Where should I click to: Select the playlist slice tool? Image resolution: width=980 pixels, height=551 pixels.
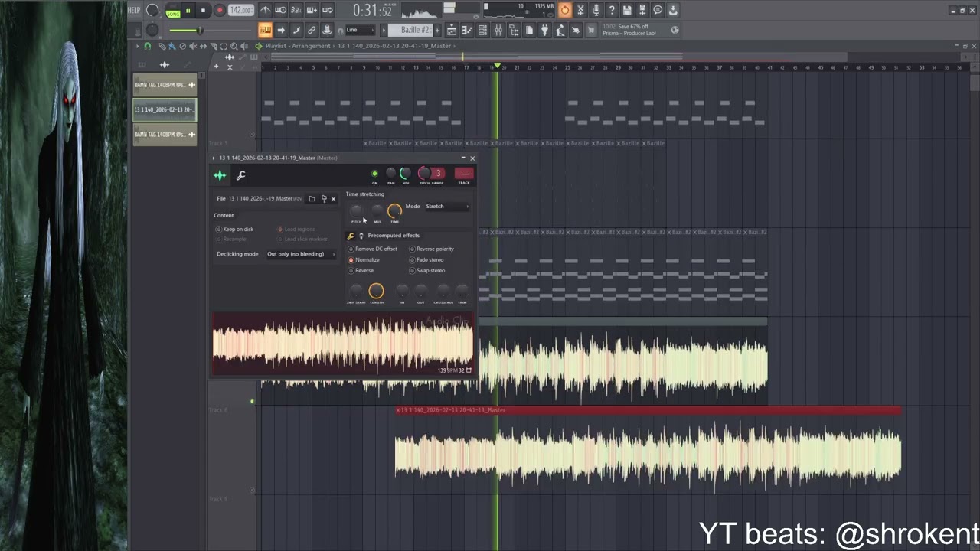pyautogui.click(x=213, y=46)
